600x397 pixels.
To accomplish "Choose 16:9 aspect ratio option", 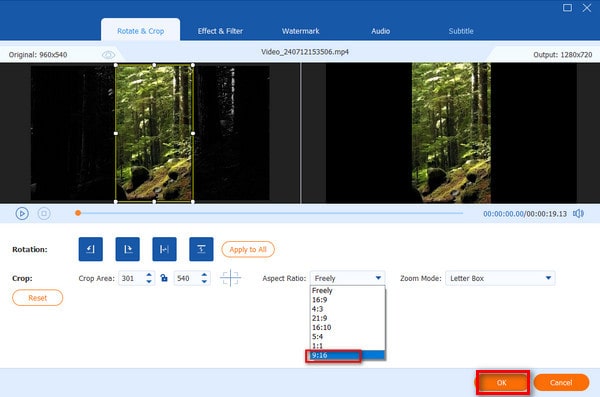I will pyautogui.click(x=347, y=299).
